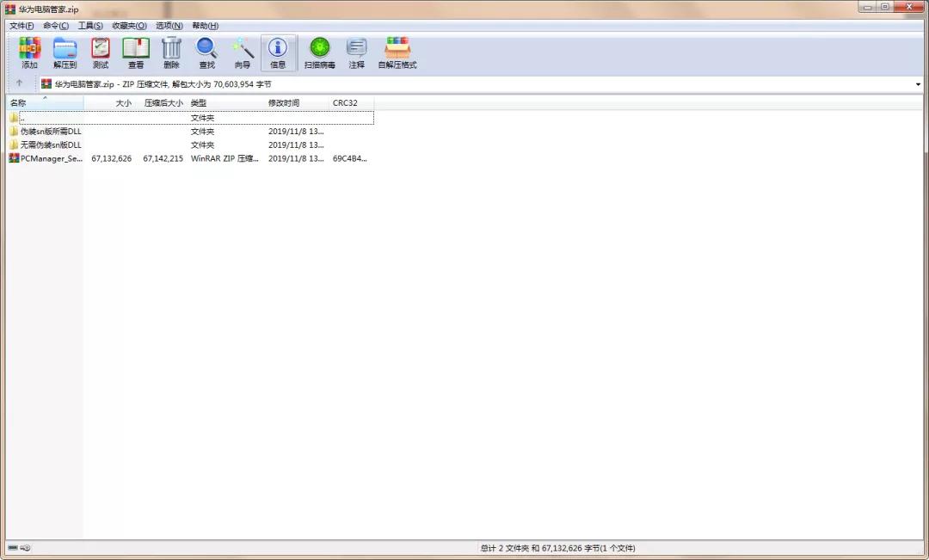Click status bar total 总计 2 文件夹 text
The height and width of the screenshot is (560, 929).
[x=557, y=548]
